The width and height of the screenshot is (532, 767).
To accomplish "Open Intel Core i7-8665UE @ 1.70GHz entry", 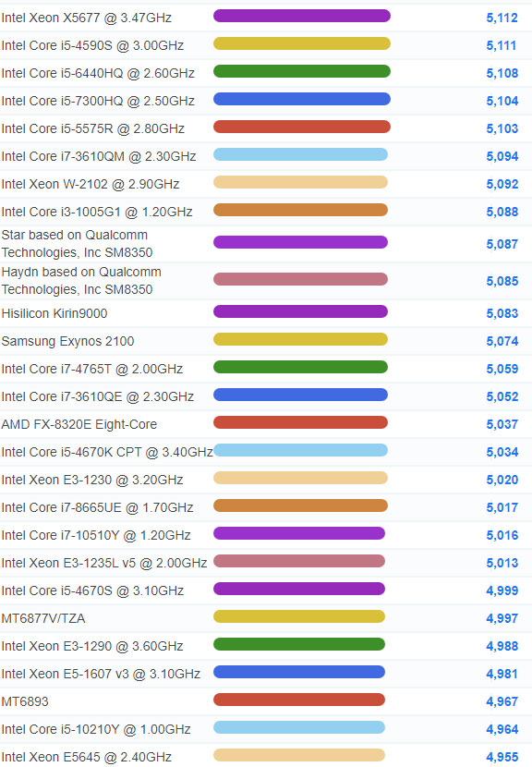I will pos(97,507).
